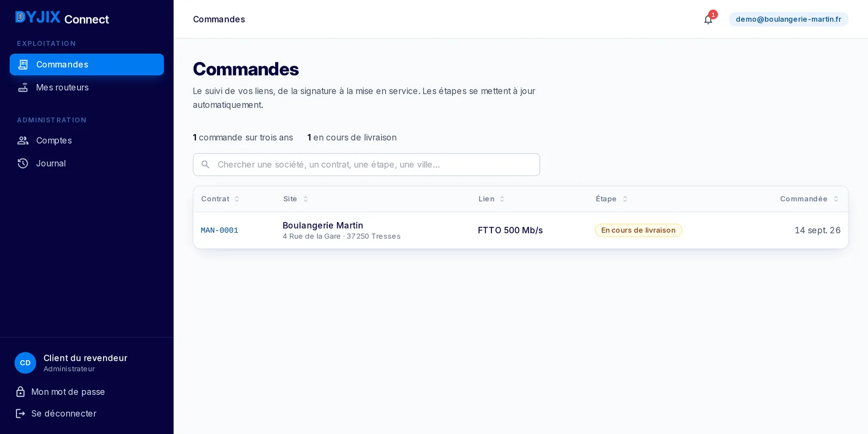Sort by Étape column arrows

point(625,199)
